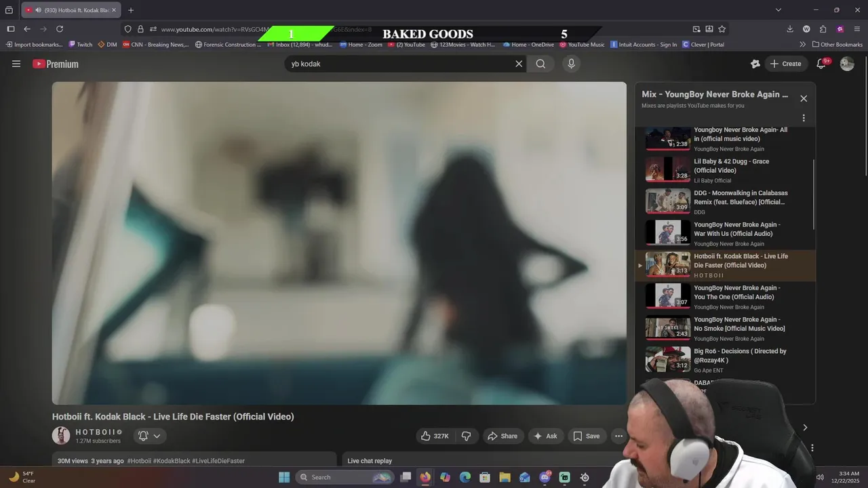This screenshot has height=488, width=868.
Task: Click #KodakBlack hashtag in description
Action: tap(172, 461)
